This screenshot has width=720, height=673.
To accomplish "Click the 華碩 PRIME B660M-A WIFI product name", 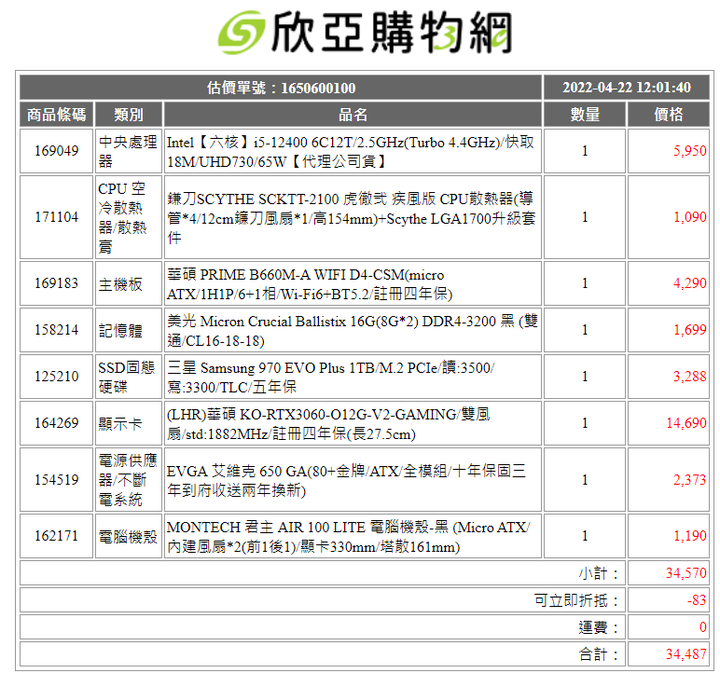I will pyautogui.click(x=310, y=284).
